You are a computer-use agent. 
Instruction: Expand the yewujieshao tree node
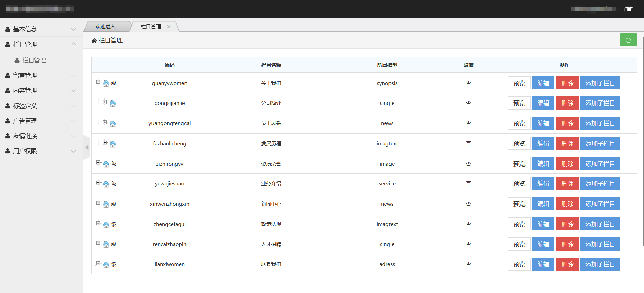[98, 183]
